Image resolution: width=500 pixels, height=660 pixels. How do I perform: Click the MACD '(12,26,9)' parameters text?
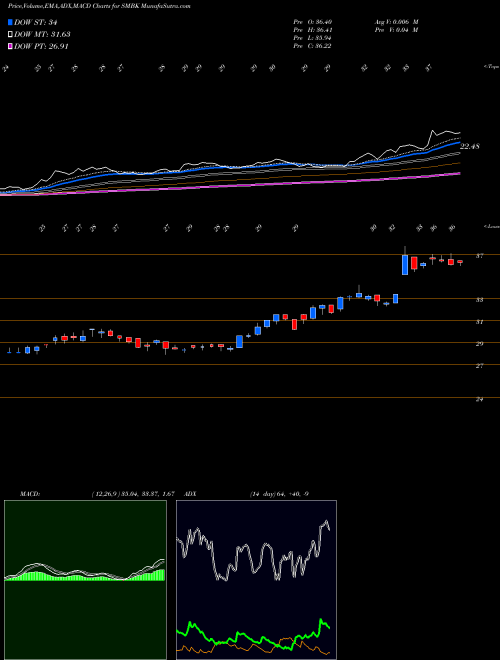pyautogui.click(x=105, y=494)
